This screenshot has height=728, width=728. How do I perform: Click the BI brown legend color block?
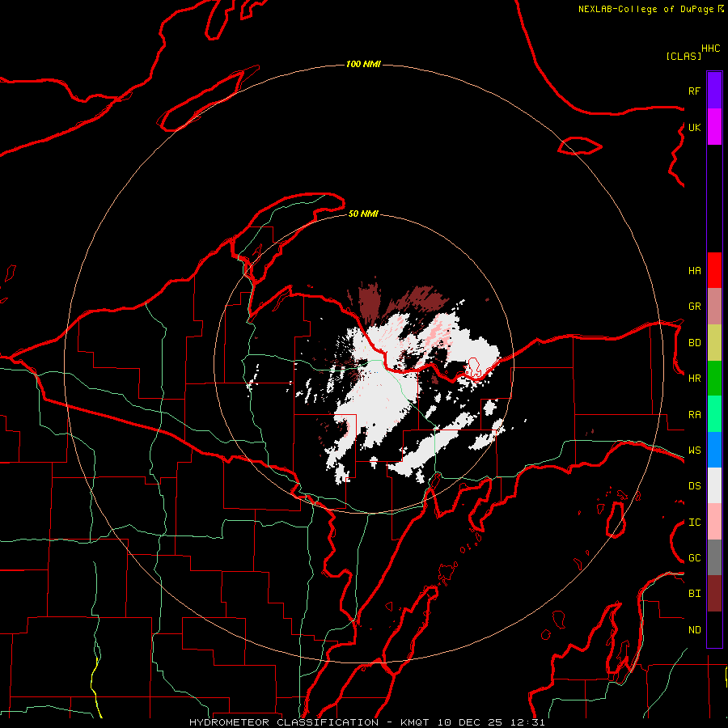pos(714,594)
